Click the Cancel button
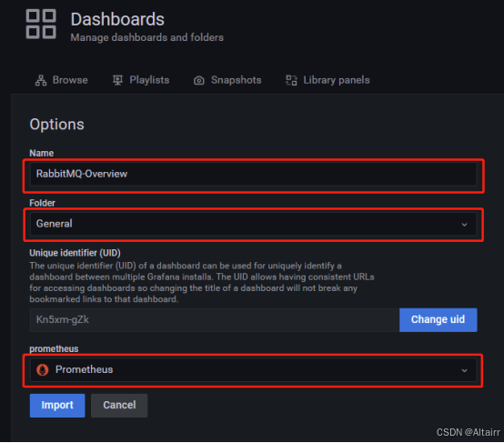The width and height of the screenshot is (504, 443). pos(119,406)
